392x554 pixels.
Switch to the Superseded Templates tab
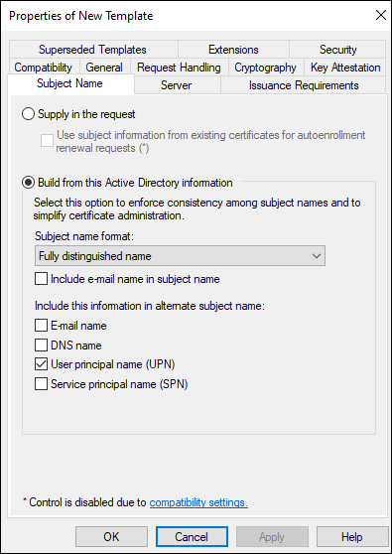[93, 49]
